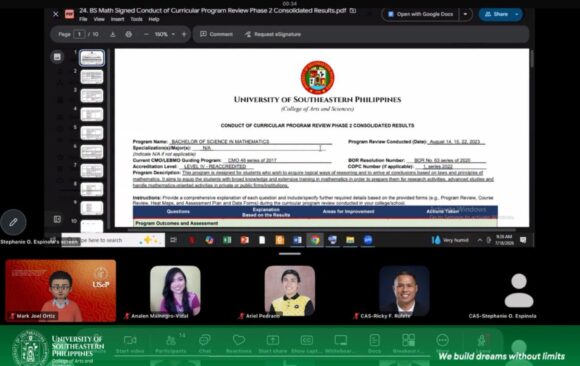Click the print icon in the toolbar
Image resolution: width=580 pixels, height=366 pixels.
click(128, 34)
